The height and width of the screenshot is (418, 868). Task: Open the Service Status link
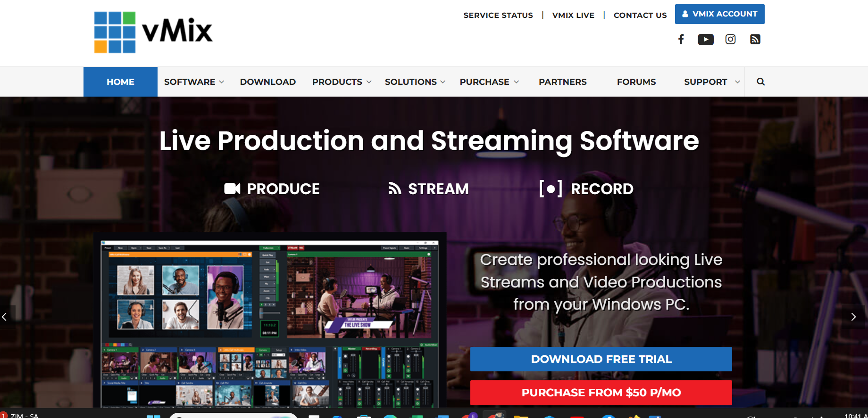pyautogui.click(x=498, y=15)
